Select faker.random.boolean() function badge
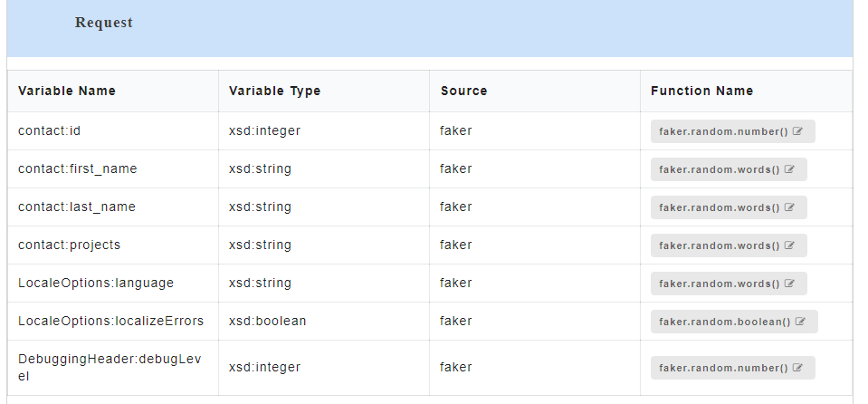868x404 pixels. tap(734, 322)
